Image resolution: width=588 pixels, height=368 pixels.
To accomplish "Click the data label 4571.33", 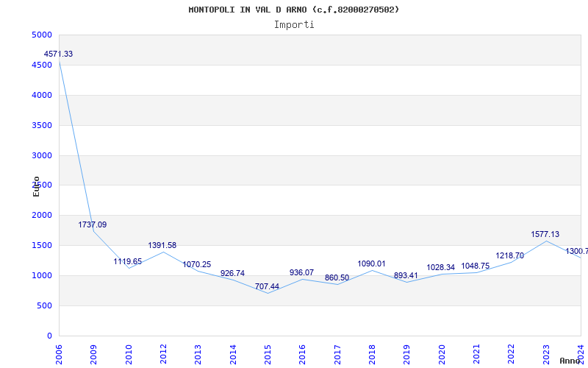I will pyautogui.click(x=58, y=54).
